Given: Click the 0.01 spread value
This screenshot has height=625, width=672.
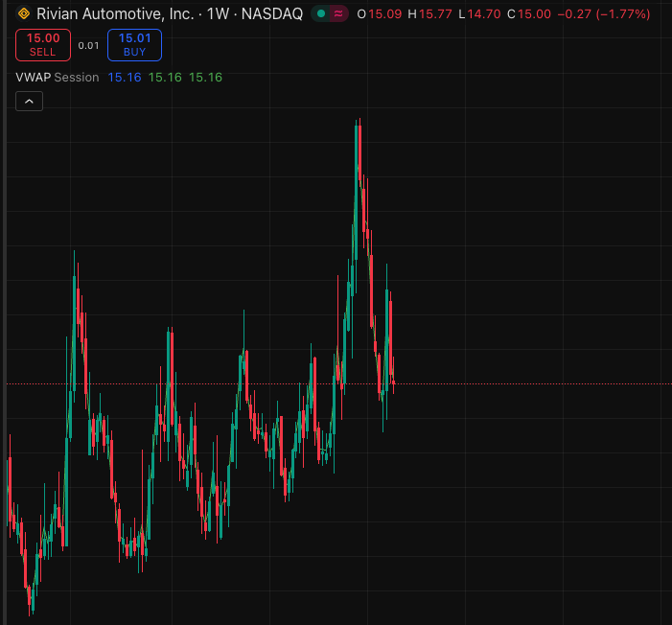Looking at the screenshot, I should point(88,46).
